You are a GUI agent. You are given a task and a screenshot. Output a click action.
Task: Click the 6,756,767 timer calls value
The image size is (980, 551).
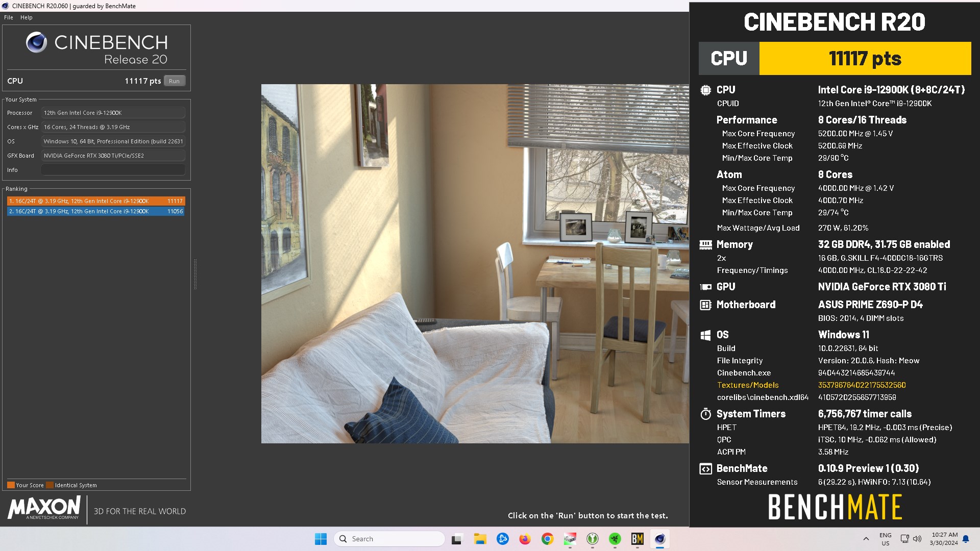pos(865,414)
